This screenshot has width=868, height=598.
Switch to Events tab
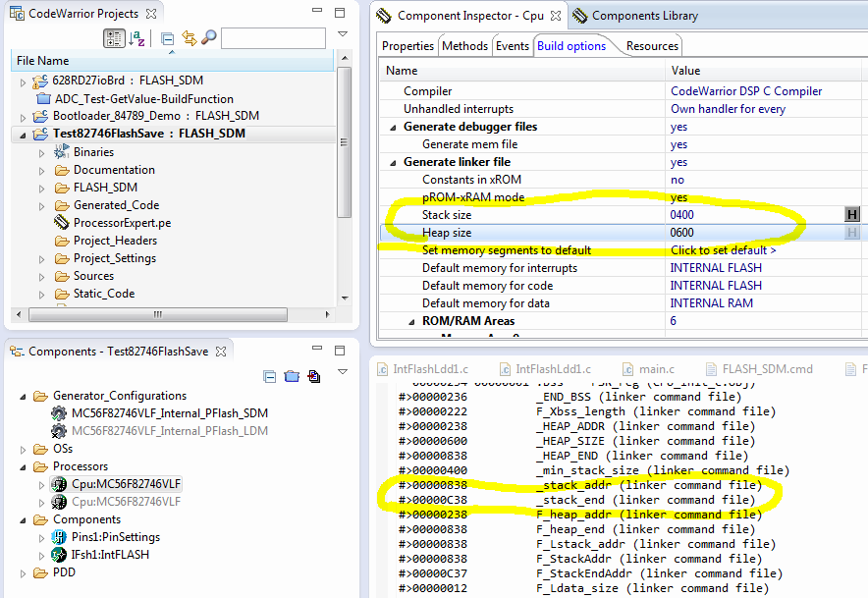(512, 46)
